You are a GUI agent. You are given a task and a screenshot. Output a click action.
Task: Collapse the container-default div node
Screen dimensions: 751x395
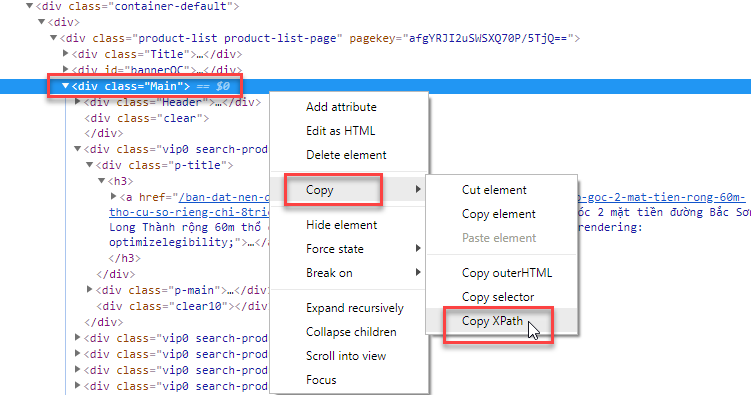click(x=29, y=6)
